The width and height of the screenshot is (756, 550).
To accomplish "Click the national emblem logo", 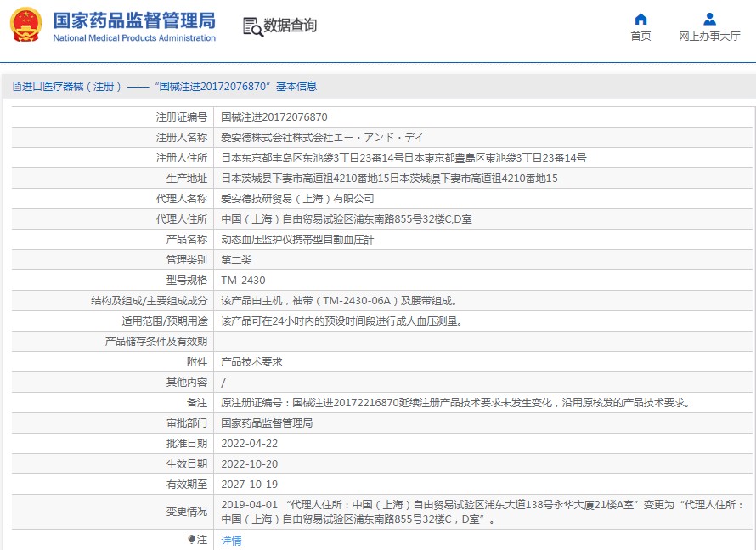I will pos(26,25).
